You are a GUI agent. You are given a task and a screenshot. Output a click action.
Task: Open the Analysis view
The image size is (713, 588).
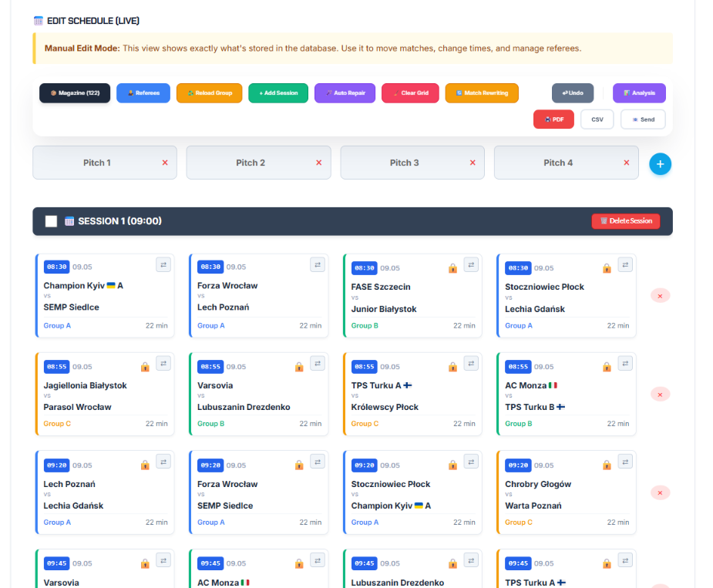[639, 92]
